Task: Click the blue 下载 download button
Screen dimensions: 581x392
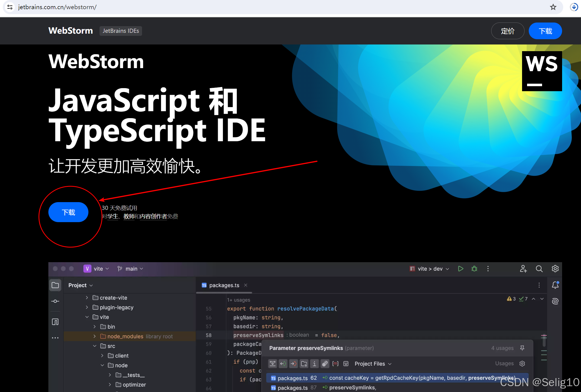Action: [x=68, y=212]
